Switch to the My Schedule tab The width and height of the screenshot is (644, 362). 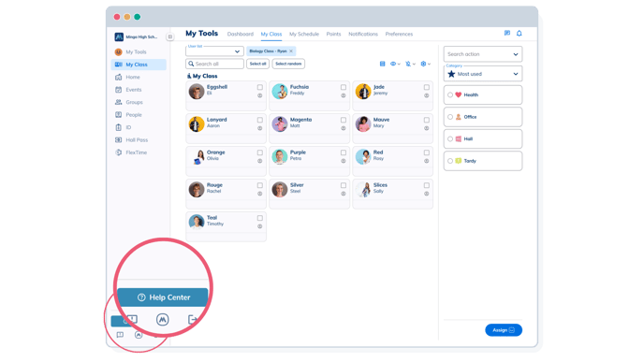(x=304, y=34)
